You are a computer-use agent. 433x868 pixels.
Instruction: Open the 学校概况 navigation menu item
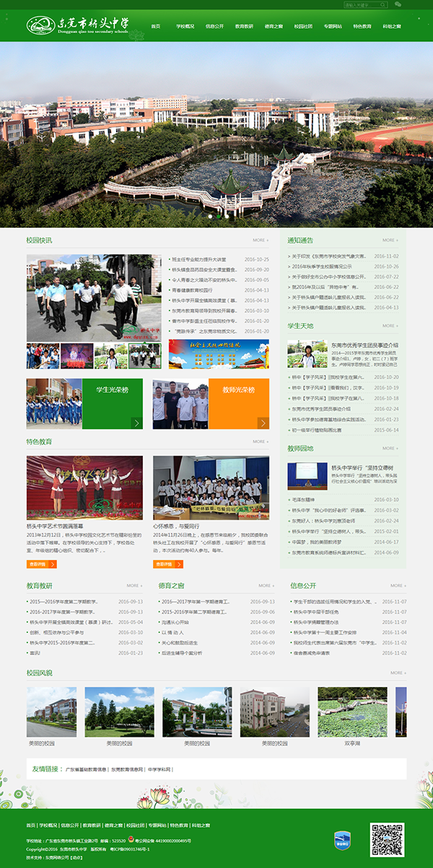point(185,26)
